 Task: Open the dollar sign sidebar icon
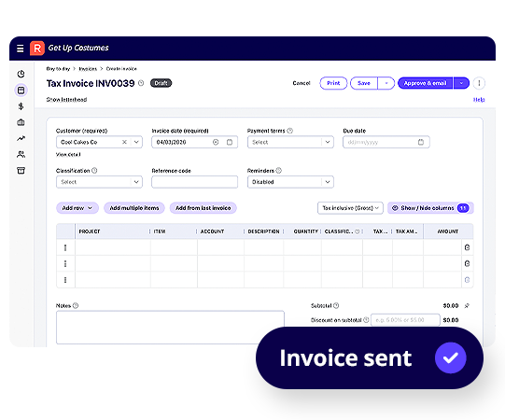[21, 106]
